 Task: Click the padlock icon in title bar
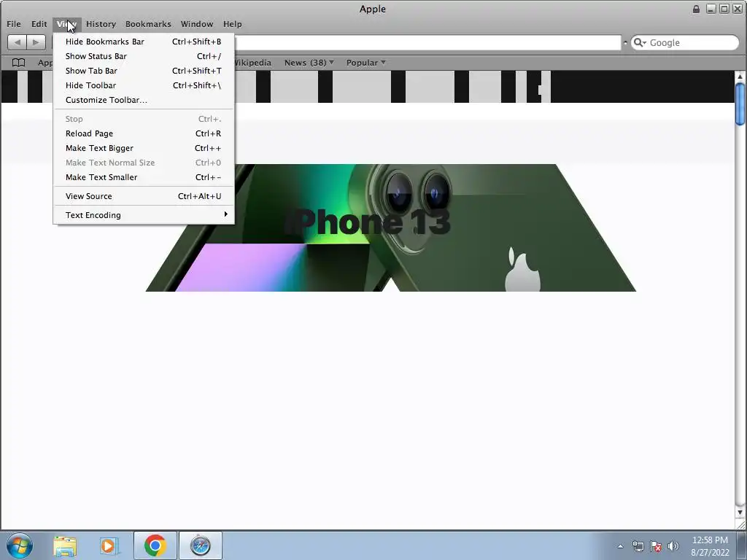tap(696, 9)
